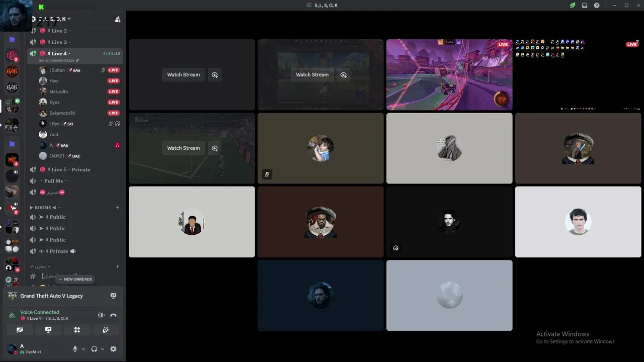
Task: Select user ! Ryo in voice list
Action: (79, 124)
